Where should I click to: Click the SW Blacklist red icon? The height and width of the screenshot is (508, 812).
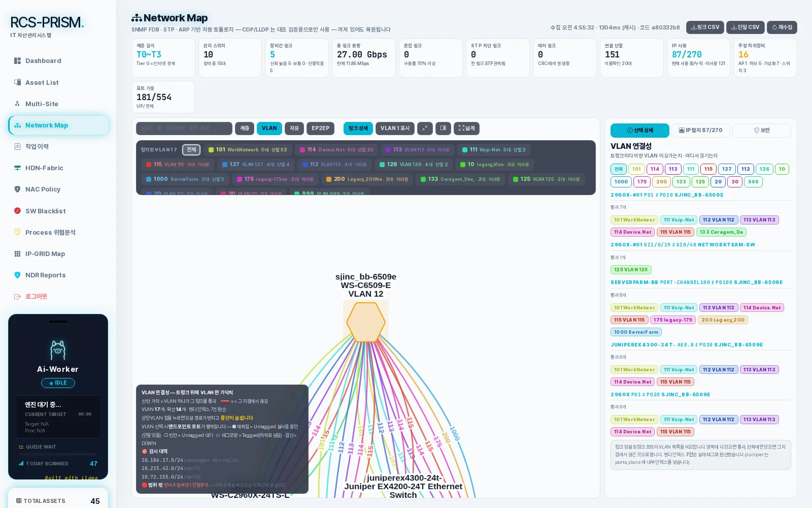tap(17, 211)
